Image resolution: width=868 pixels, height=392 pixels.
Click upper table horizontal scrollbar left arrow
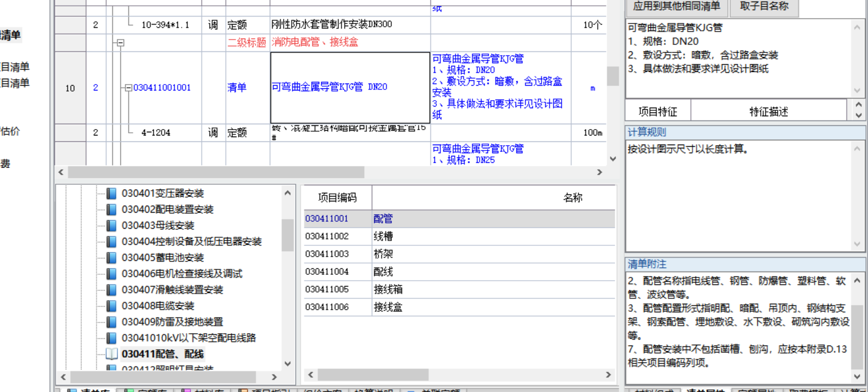(61, 172)
